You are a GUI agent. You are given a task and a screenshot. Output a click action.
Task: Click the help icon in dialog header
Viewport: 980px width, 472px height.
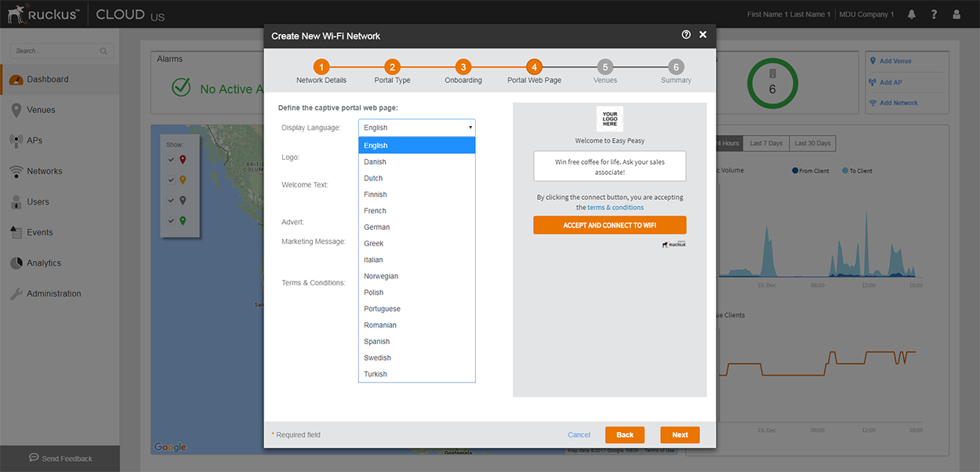pos(686,35)
